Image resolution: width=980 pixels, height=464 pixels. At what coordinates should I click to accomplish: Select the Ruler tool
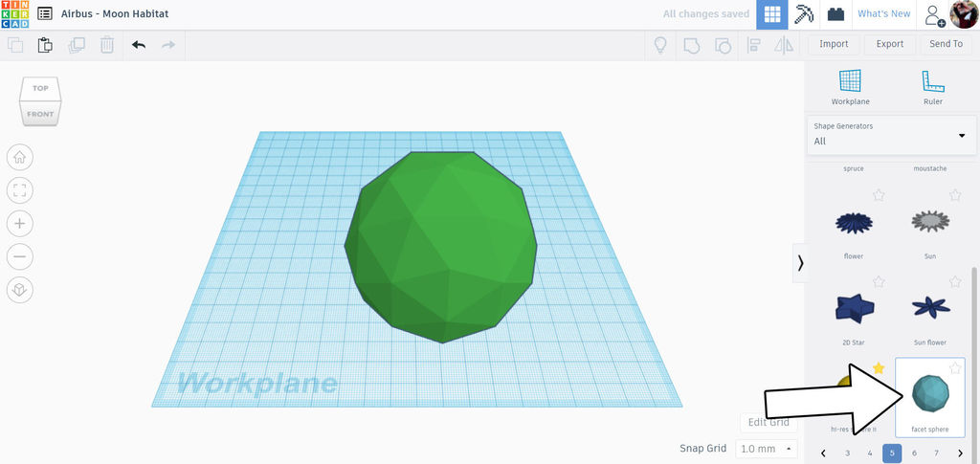[932, 87]
